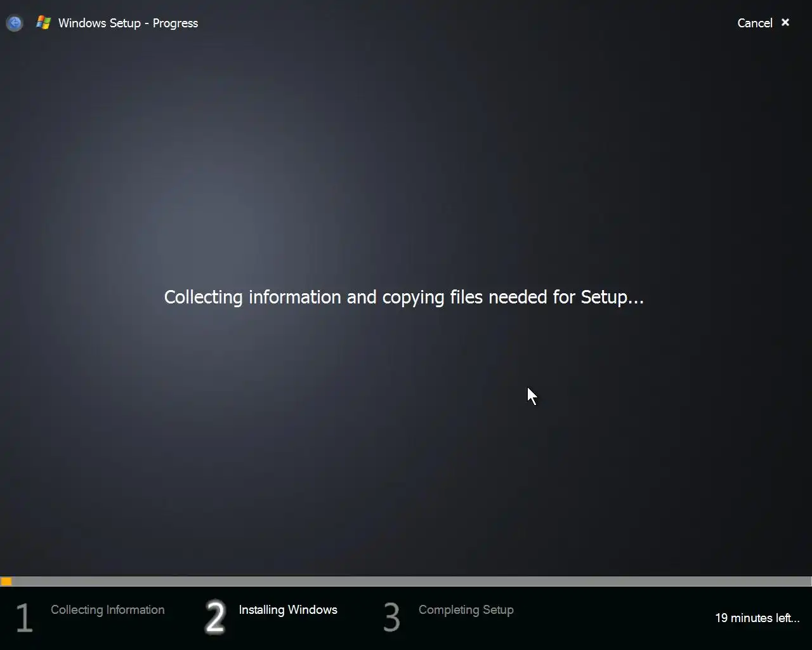Click the setup progress bar
812x650 pixels.
click(406, 581)
